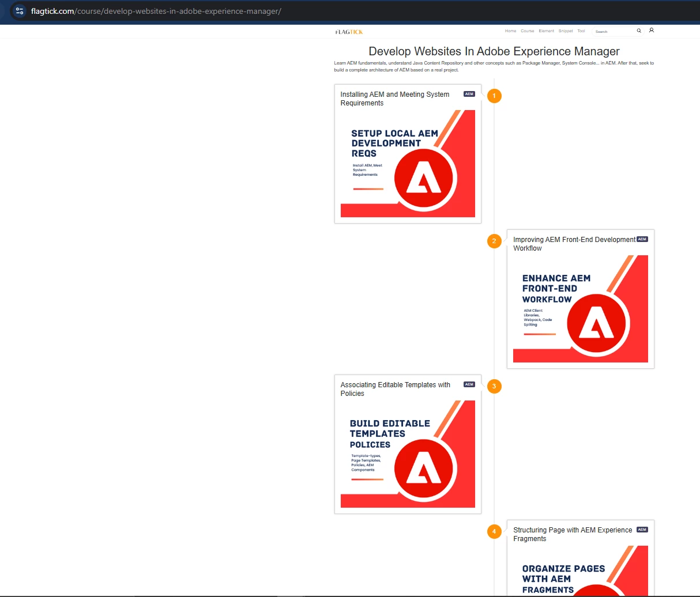The height and width of the screenshot is (597, 700).
Task: Click the AEM tag on Installing AEM card
Action: click(x=469, y=94)
